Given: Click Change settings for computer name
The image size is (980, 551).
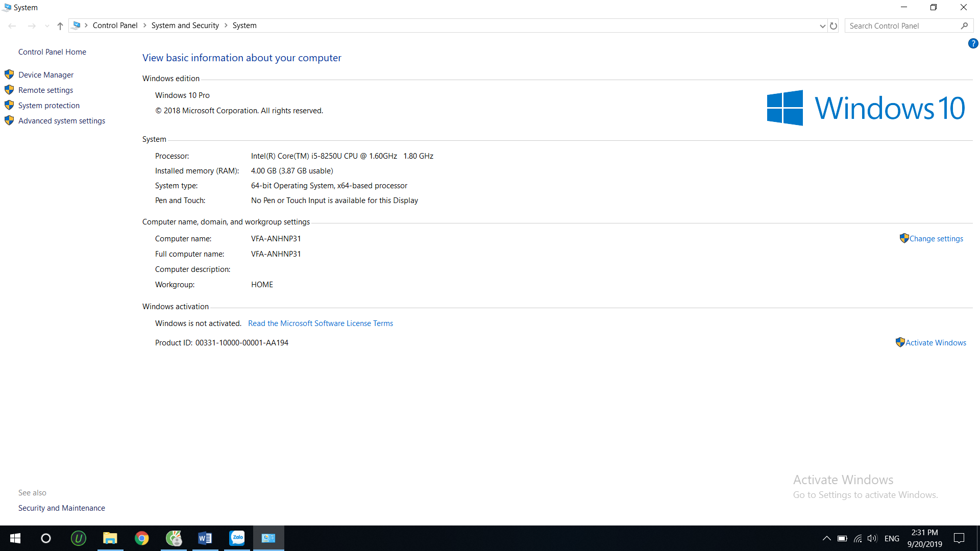Looking at the screenshot, I should (x=936, y=239).
